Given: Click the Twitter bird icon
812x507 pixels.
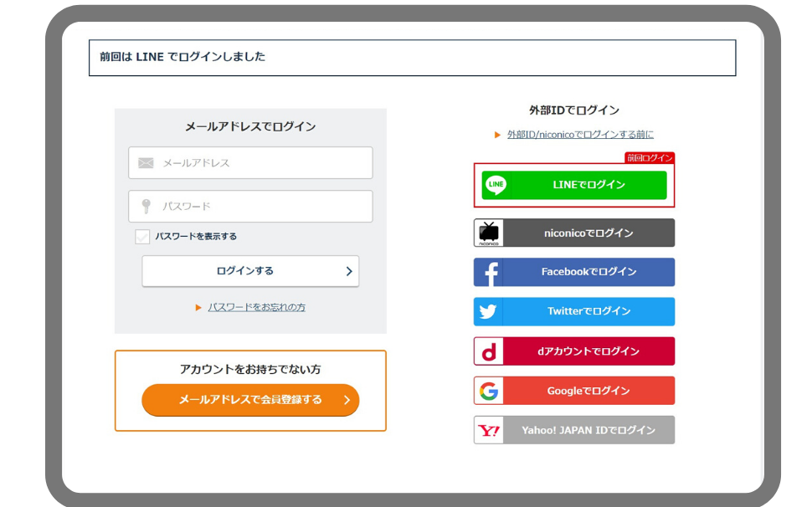Looking at the screenshot, I should 488,311.
